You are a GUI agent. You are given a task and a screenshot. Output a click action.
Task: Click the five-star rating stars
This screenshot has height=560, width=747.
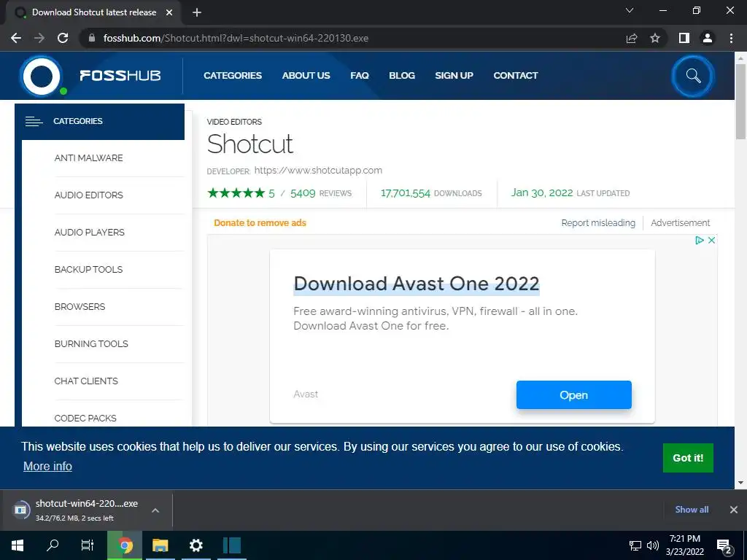pos(236,192)
